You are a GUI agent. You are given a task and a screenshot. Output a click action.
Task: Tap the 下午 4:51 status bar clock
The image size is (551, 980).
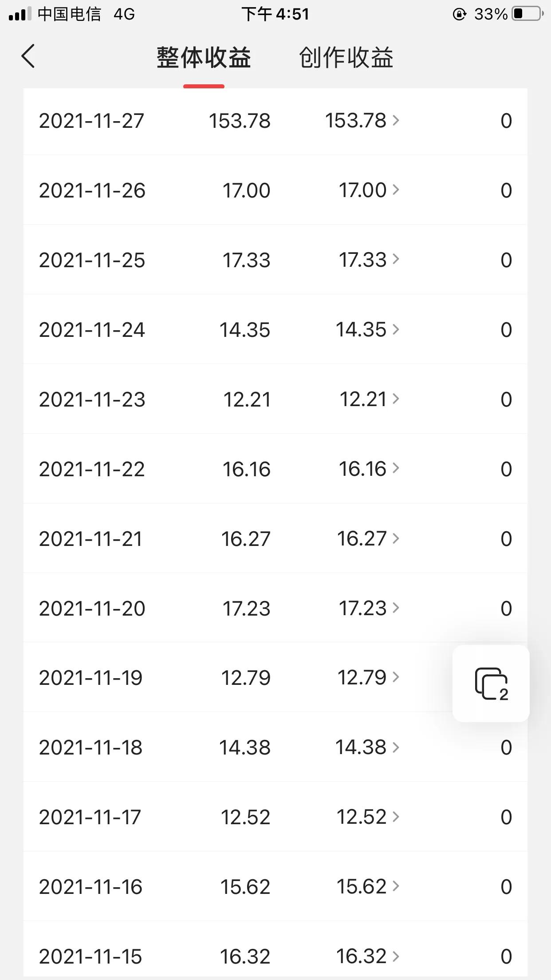[275, 14]
